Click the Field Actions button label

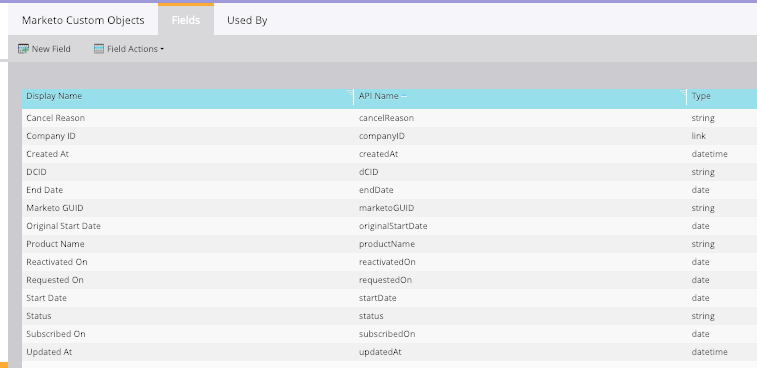click(x=132, y=49)
